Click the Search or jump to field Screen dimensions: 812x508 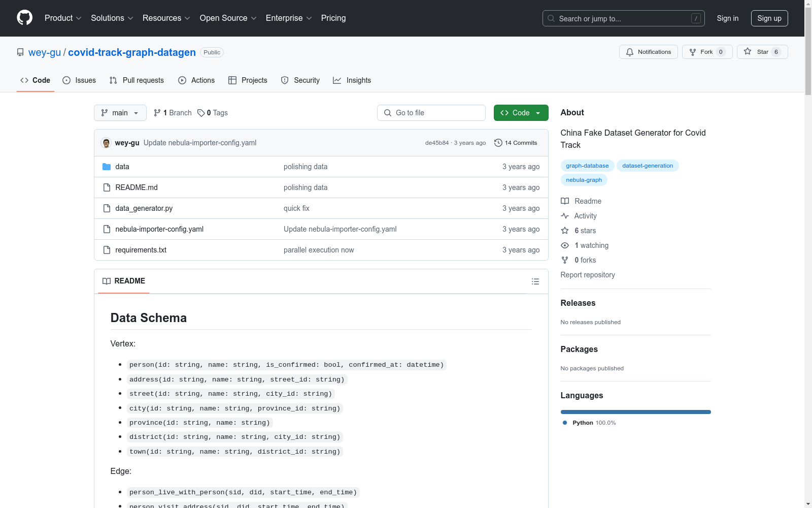point(624,18)
